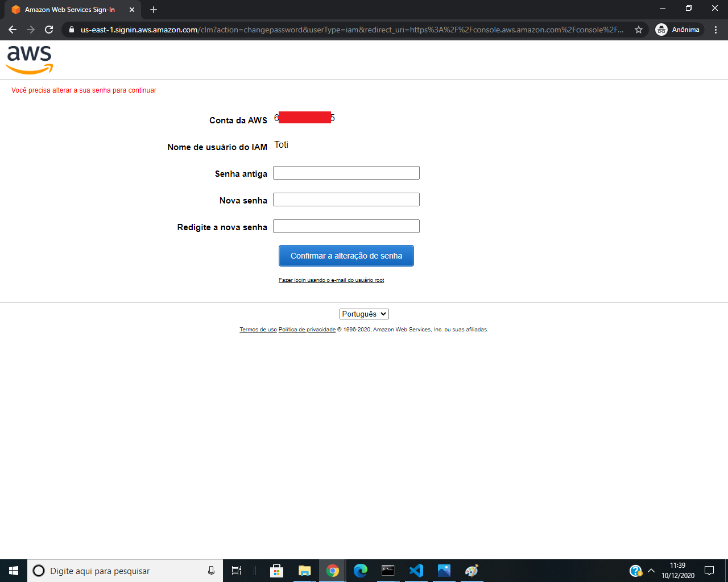Image resolution: width=728 pixels, height=582 pixels.
Task: Open the Windows Start menu
Action: pos(14,571)
